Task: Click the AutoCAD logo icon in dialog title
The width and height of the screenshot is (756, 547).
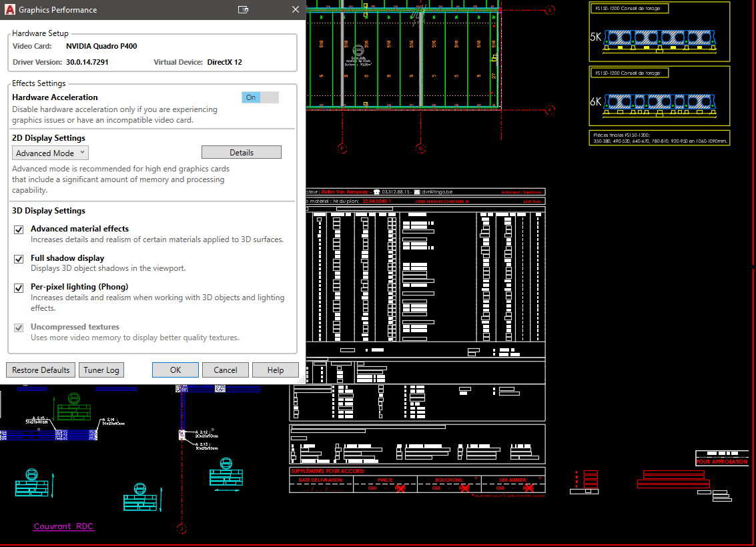Action: click(x=9, y=9)
